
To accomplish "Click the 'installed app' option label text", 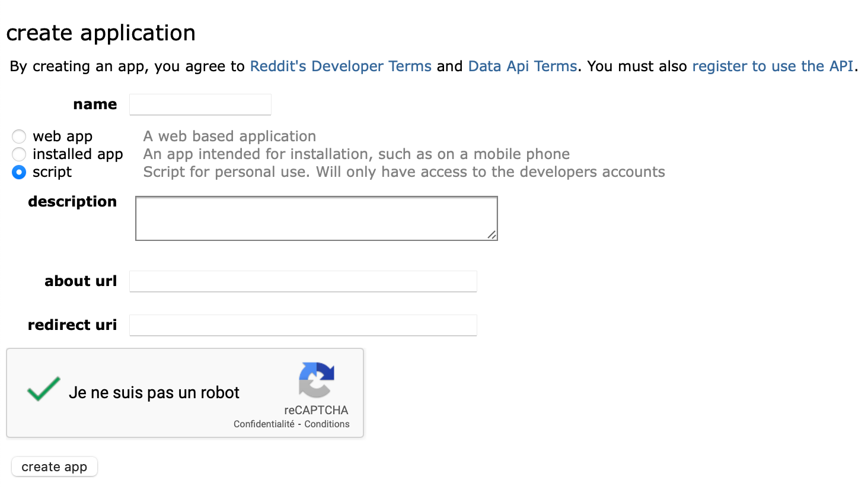I will point(78,154).
